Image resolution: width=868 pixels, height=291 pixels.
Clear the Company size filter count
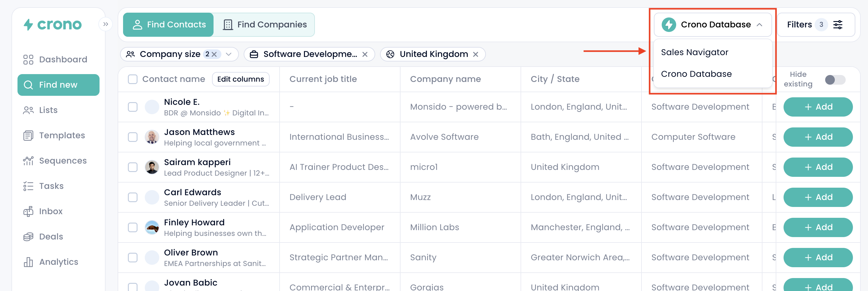[x=214, y=54]
